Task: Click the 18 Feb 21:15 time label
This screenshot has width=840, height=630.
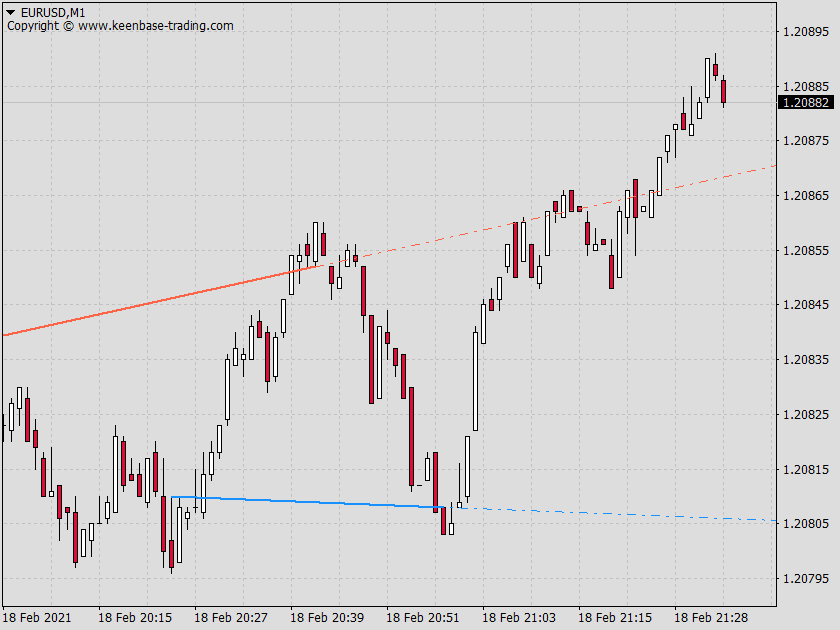Action: tap(615, 618)
